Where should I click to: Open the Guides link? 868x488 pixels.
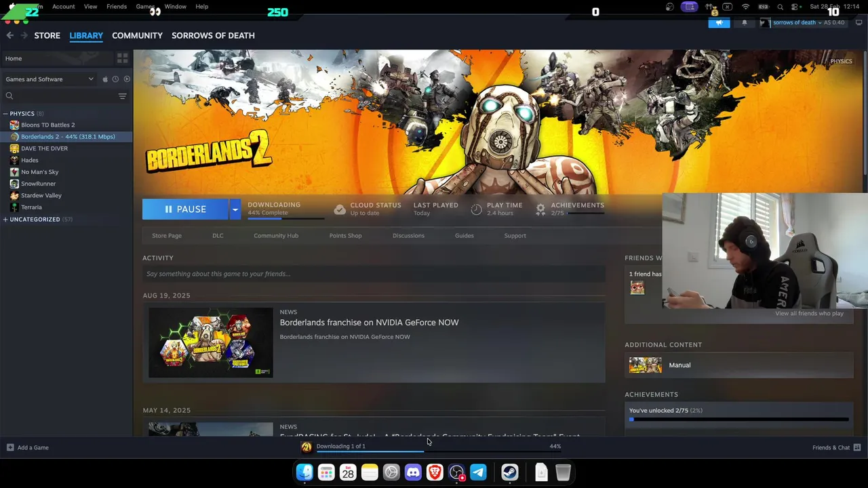[465, 236]
